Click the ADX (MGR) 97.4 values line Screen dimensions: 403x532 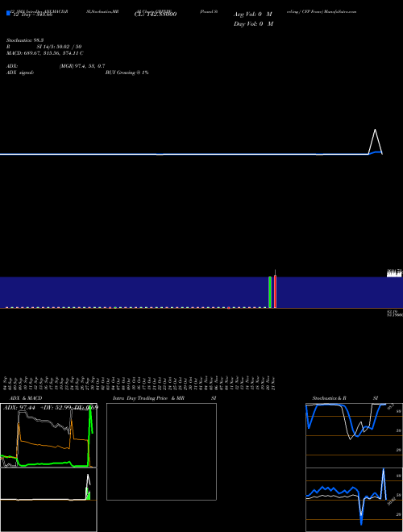coord(56,66)
